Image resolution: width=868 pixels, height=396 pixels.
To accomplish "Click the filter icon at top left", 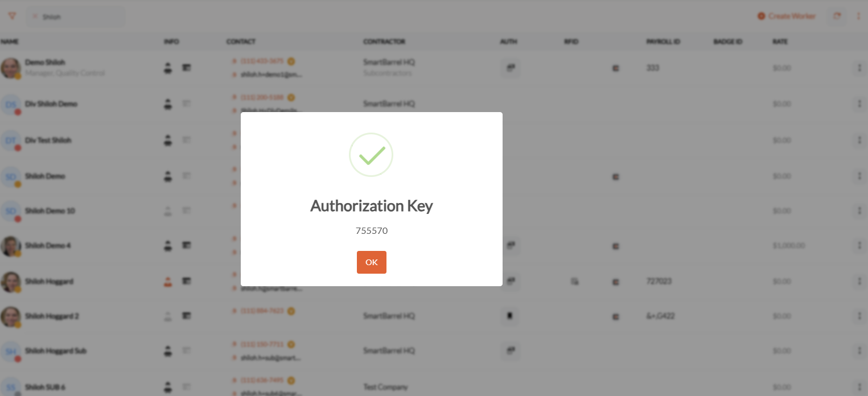I will click(x=12, y=16).
